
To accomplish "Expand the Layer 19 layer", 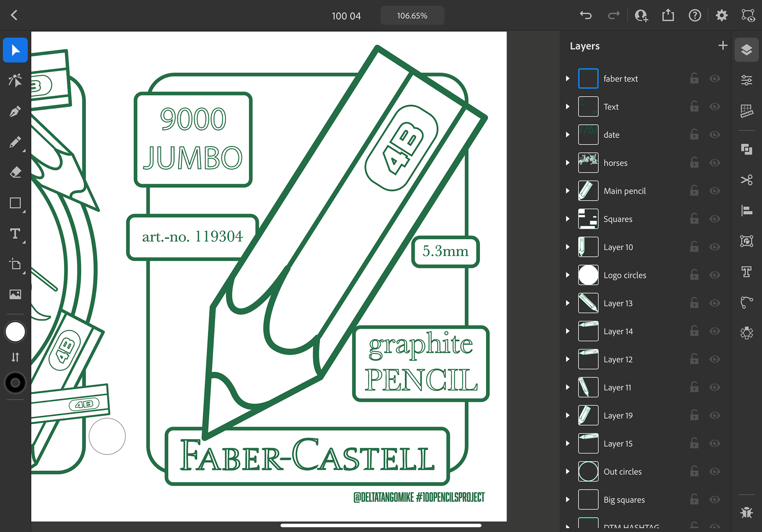I will point(568,415).
